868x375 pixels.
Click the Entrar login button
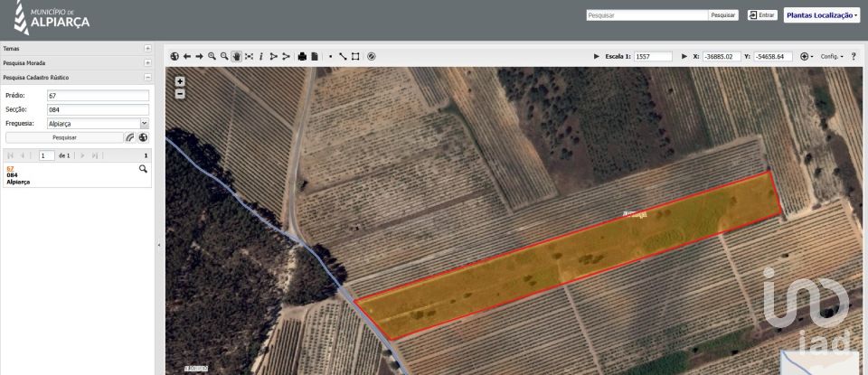[762, 15]
